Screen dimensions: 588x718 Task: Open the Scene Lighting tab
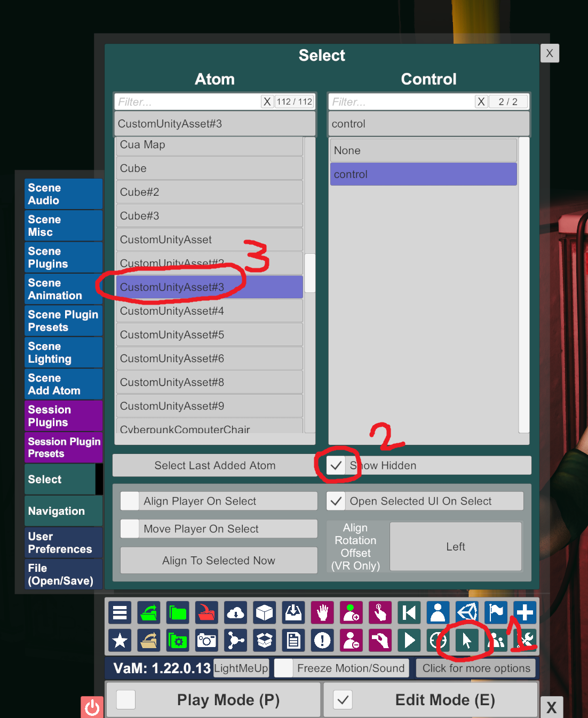63,353
